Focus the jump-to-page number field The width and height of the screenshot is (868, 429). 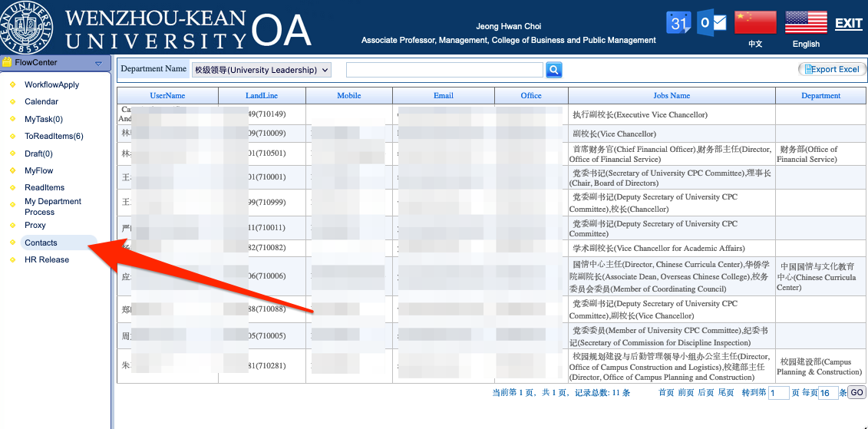pyautogui.click(x=779, y=393)
